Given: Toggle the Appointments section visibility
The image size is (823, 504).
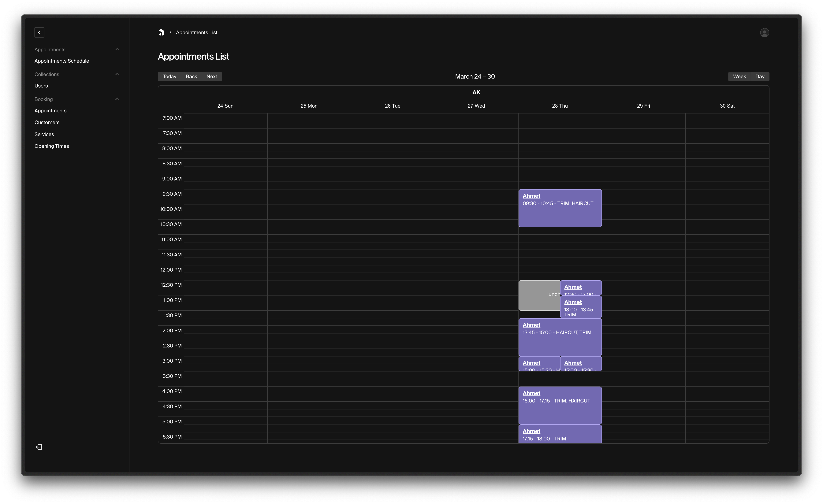Looking at the screenshot, I should pos(117,49).
